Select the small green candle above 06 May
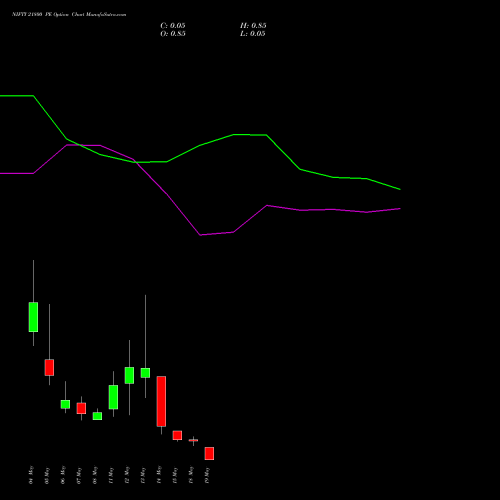Image resolution: width=500 pixels, height=500 pixels. coord(65,404)
